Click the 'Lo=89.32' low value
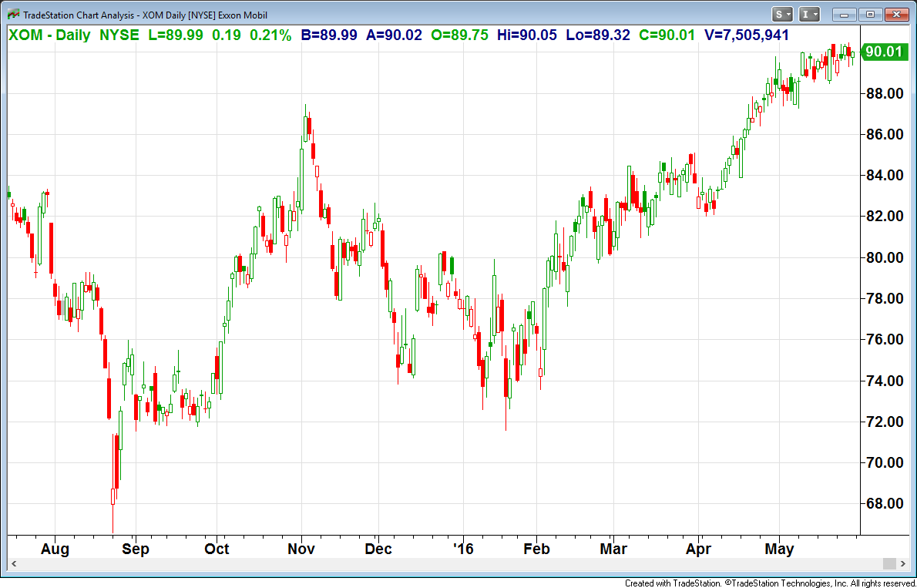 coord(598,35)
